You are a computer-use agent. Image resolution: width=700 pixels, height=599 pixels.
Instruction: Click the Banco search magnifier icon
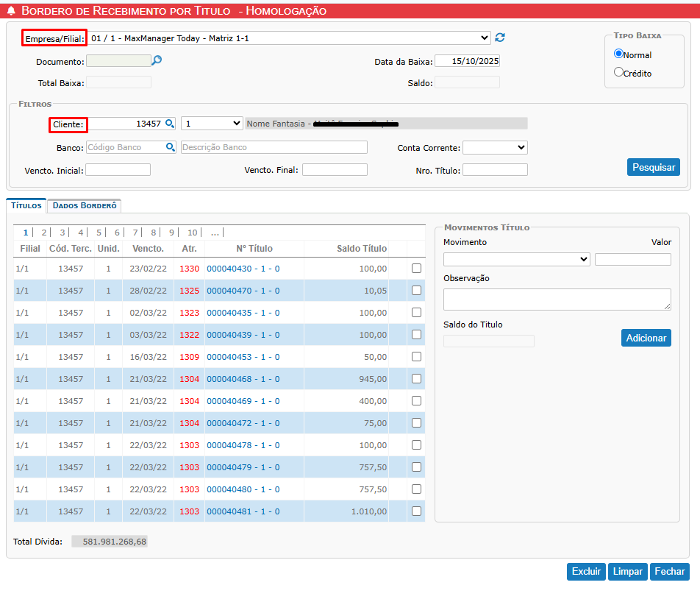171,147
